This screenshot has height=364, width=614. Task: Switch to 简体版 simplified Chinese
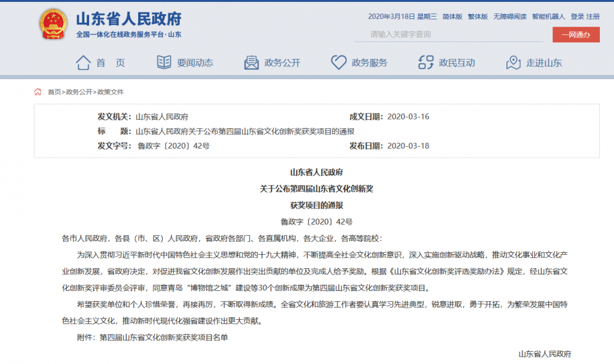click(453, 17)
